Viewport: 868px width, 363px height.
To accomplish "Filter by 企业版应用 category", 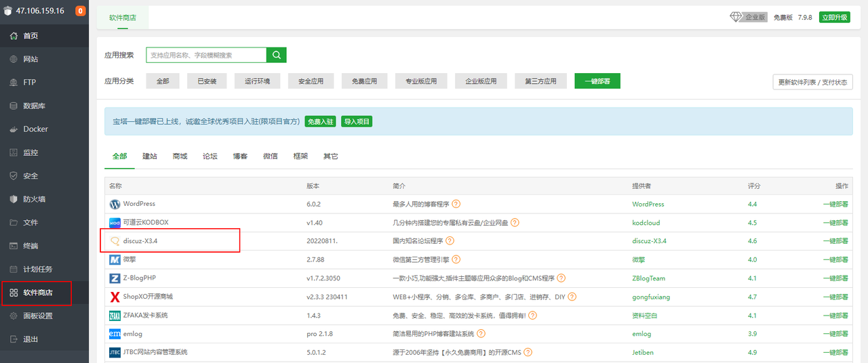I will tap(481, 81).
